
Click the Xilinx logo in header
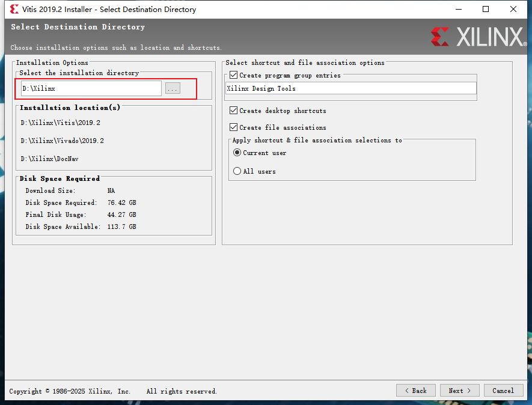point(478,37)
